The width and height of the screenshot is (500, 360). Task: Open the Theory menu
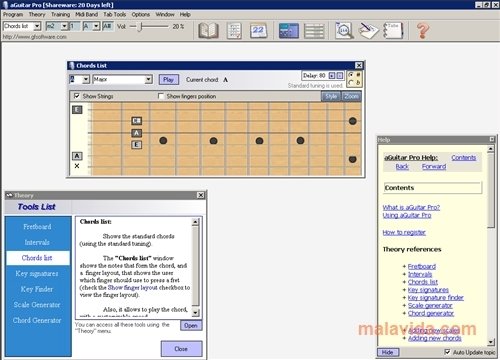pyautogui.click(x=37, y=14)
